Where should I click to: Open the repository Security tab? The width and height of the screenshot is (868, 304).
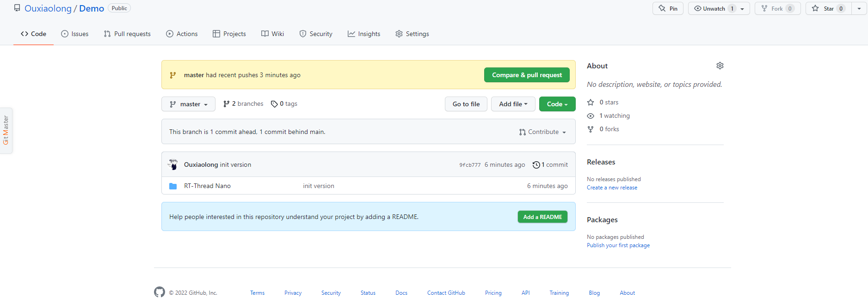(x=316, y=34)
